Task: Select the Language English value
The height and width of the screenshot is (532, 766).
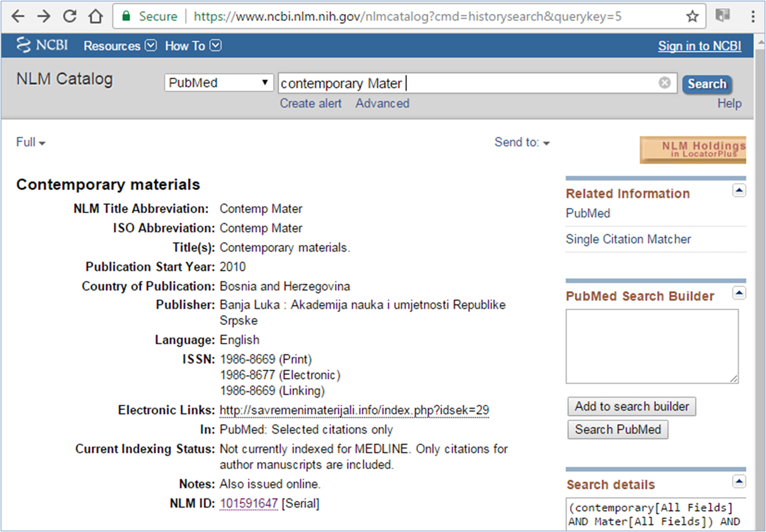Action: pyautogui.click(x=239, y=340)
